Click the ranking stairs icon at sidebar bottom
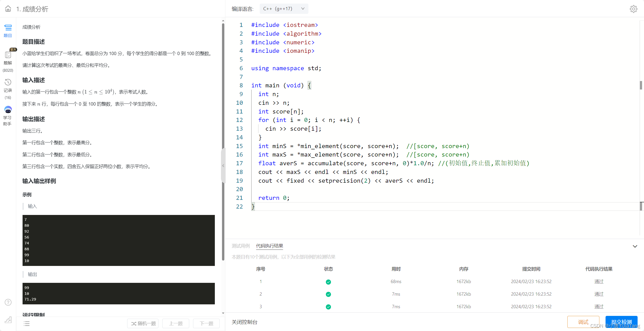 click(x=8, y=320)
